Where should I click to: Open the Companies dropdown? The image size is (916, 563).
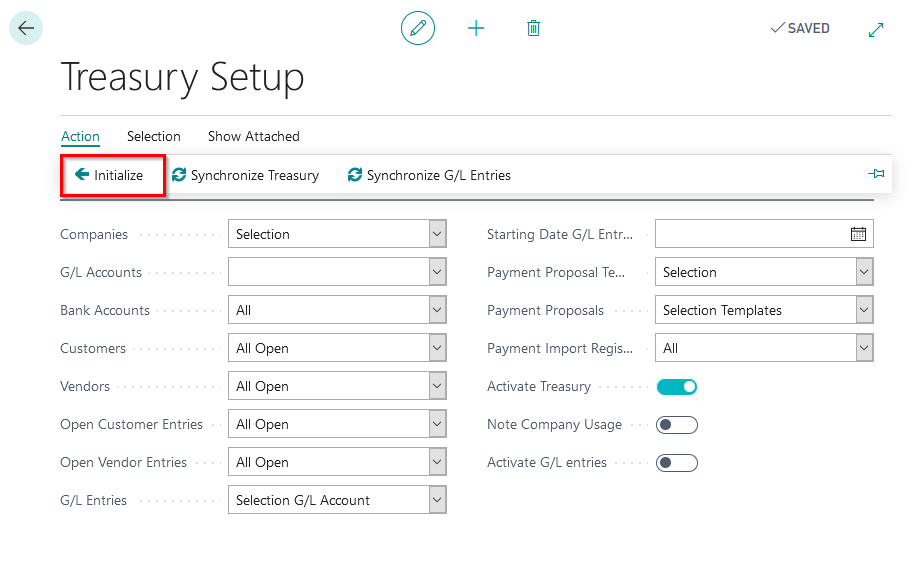[337, 234]
